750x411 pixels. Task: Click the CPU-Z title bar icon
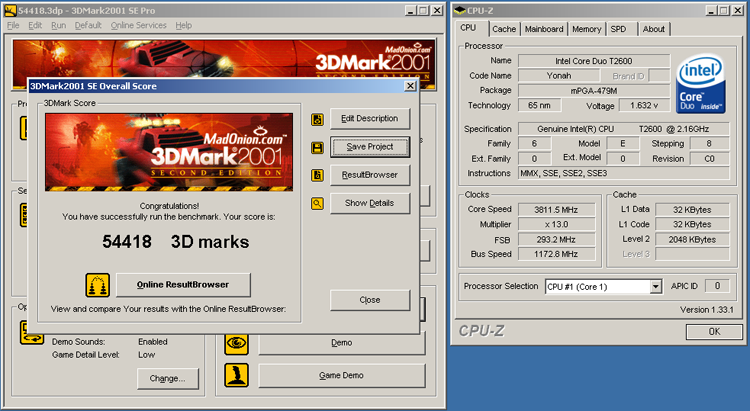pyautogui.click(x=459, y=10)
